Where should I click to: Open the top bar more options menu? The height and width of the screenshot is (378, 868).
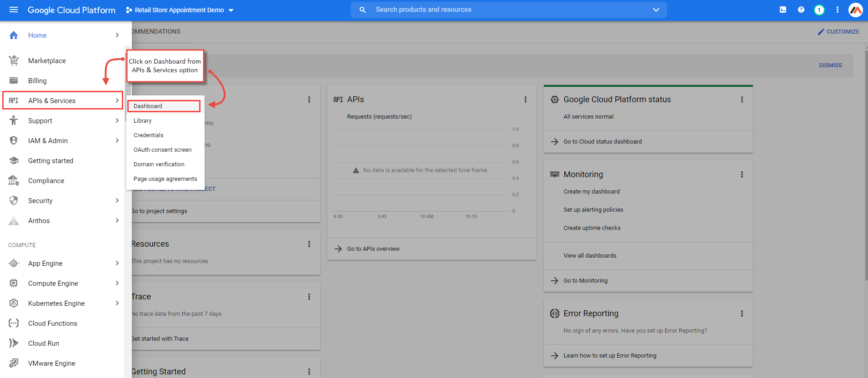click(838, 10)
